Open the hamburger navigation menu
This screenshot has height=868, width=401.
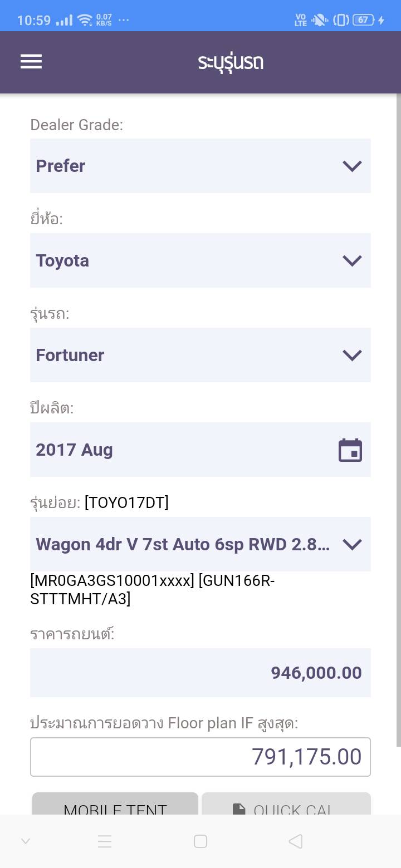pyautogui.click(x=31, y=61)
